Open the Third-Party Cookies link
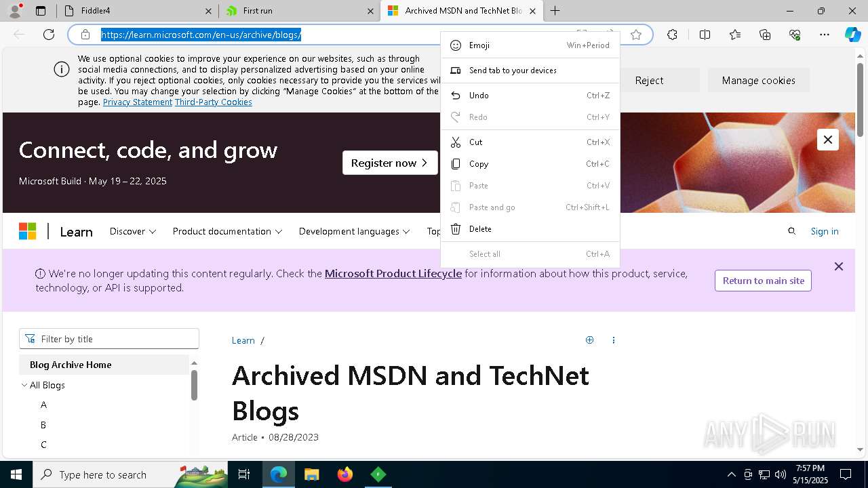Screen dimensions: 868x488 tap(214, 102)
